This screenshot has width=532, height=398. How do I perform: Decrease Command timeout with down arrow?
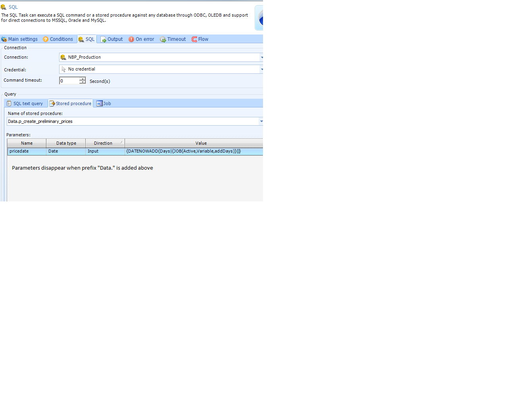point(83,82)
